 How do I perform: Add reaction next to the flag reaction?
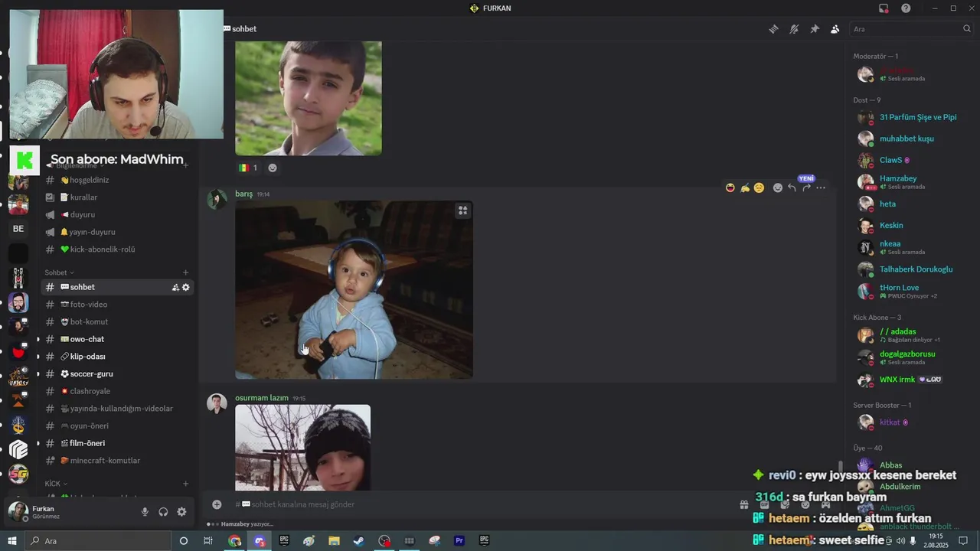[273, 168]
